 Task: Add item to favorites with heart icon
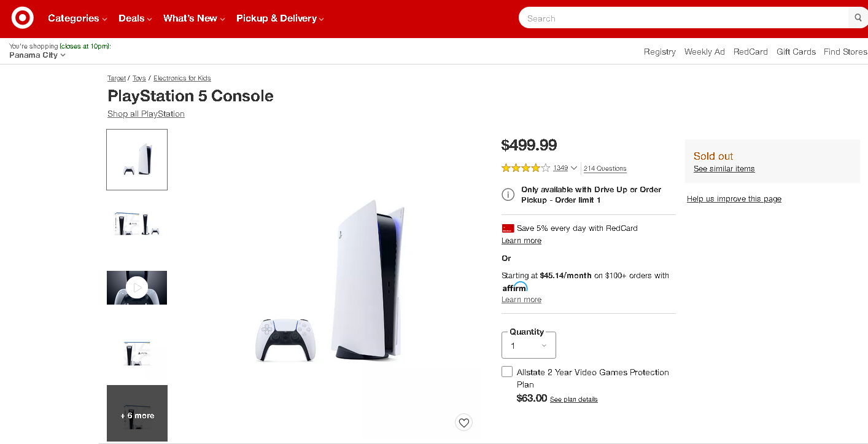(x=464, y=423)
